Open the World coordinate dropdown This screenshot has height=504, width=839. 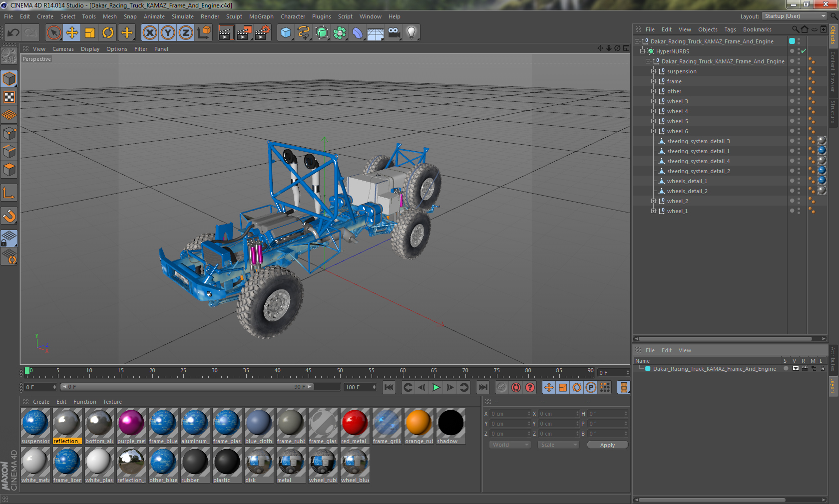click(510, 445)
